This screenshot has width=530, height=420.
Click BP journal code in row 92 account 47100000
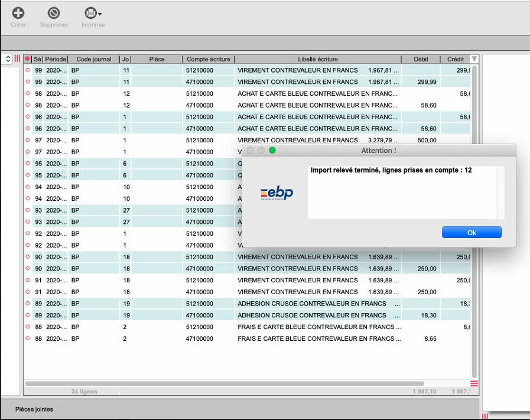(x=76, y=245)
